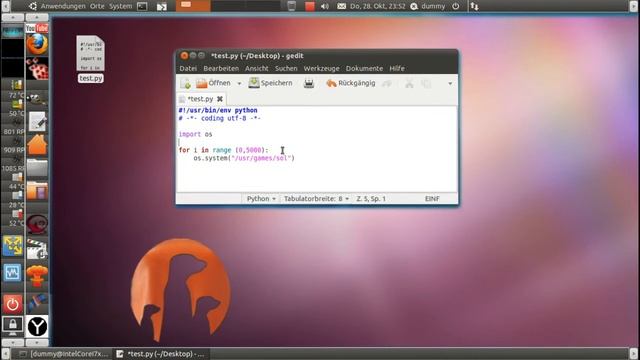Click the red power button in left panel

(x=13, y=304)
